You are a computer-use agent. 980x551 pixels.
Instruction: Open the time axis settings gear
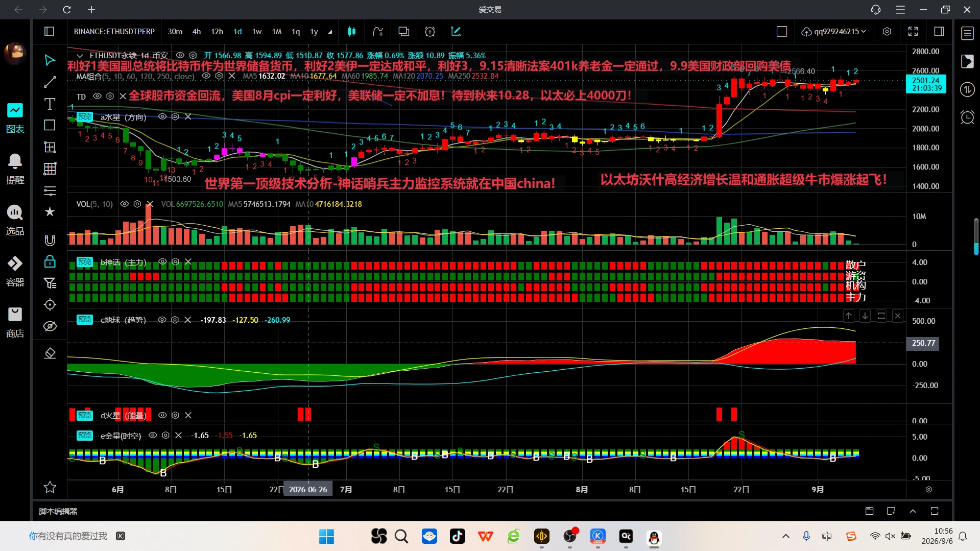pos(929,489)
